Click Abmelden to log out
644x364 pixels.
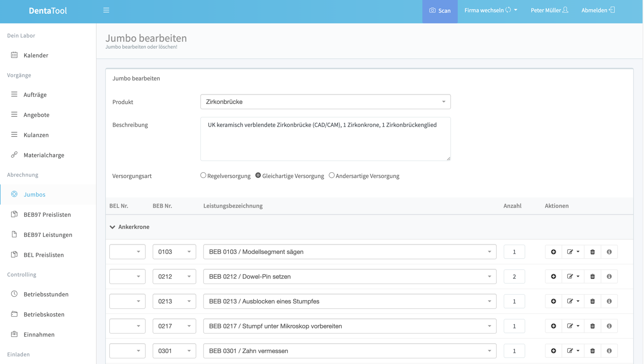point(598,10)
